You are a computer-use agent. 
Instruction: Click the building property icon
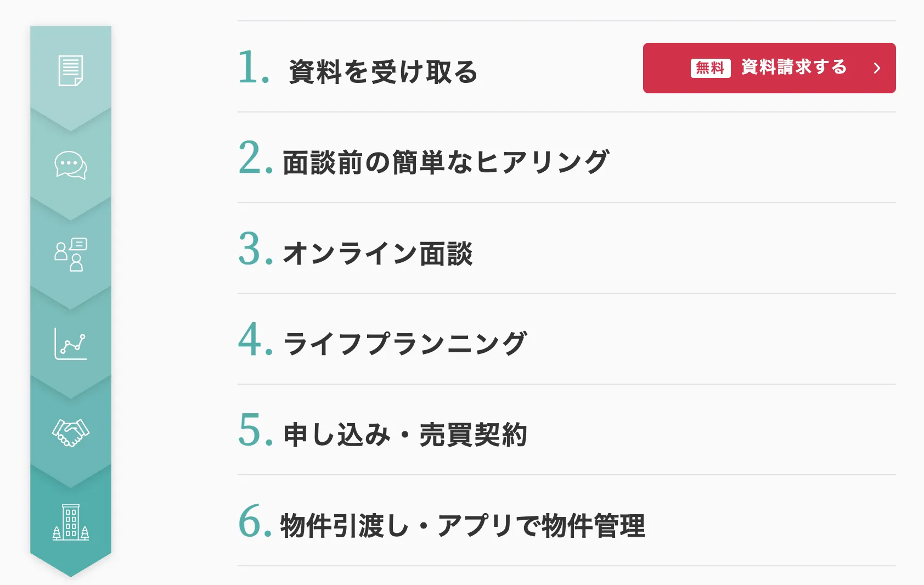click(x=71, y=522)
